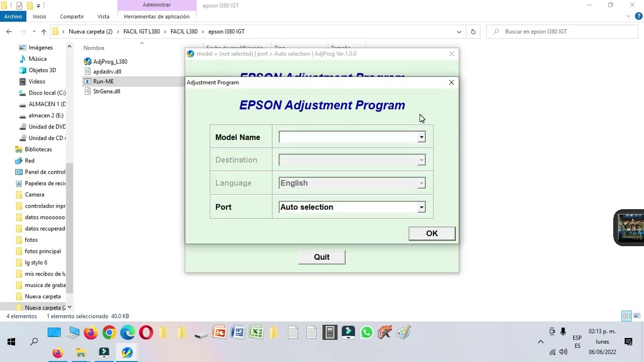Open Calculator from taskbar
The height and width of the screenshot is (362, 644).
click(x=330, y=332)
